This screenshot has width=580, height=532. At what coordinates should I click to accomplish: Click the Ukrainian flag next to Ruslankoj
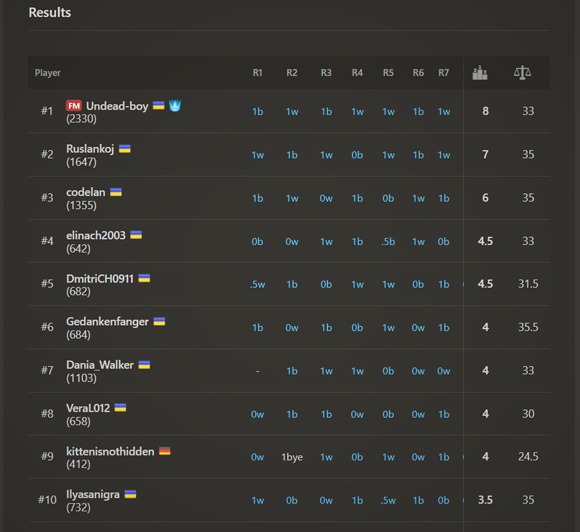point(125,149)
